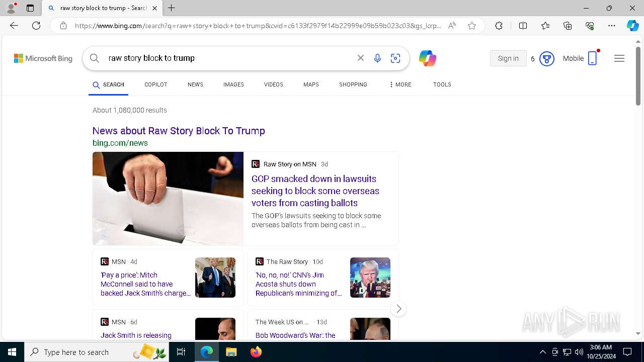Screen dimensions: 644x362
Task: Open the Windows Start menu
Action: point(12,352)
